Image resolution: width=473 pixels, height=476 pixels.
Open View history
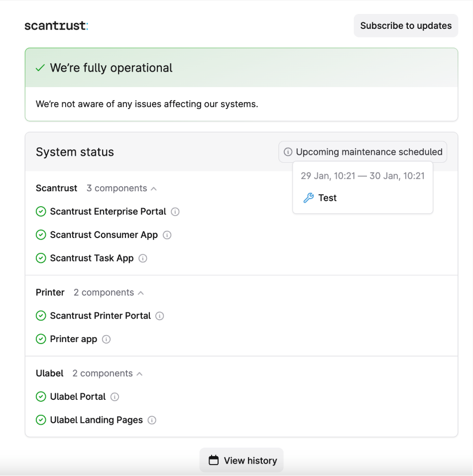pyautogui.click(x=241, y=460)
